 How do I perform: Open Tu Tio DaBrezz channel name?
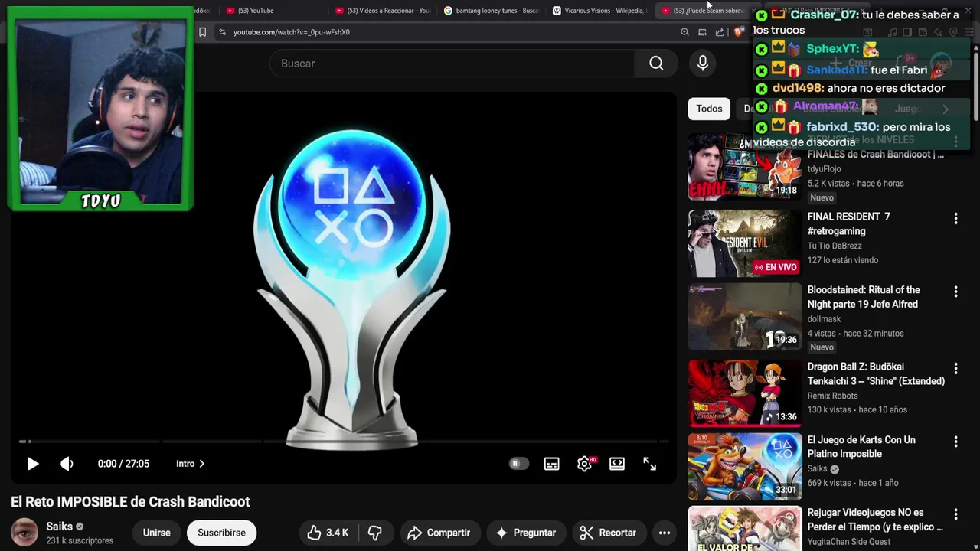point(835,246)
